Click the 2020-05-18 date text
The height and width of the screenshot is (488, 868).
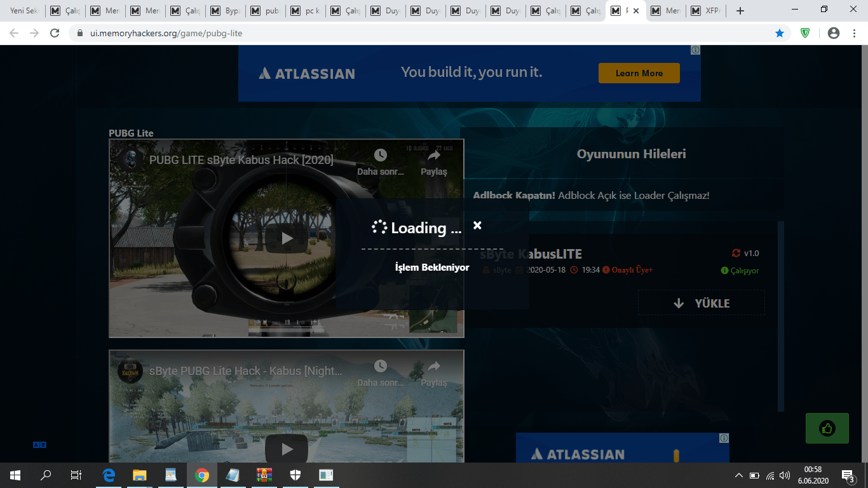click(x=546, y=270)
